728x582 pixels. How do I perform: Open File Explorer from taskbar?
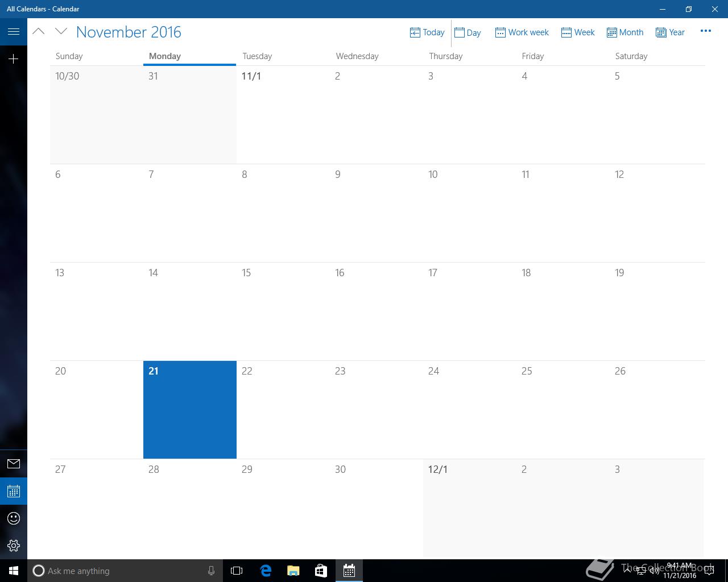tap(293, 571)
